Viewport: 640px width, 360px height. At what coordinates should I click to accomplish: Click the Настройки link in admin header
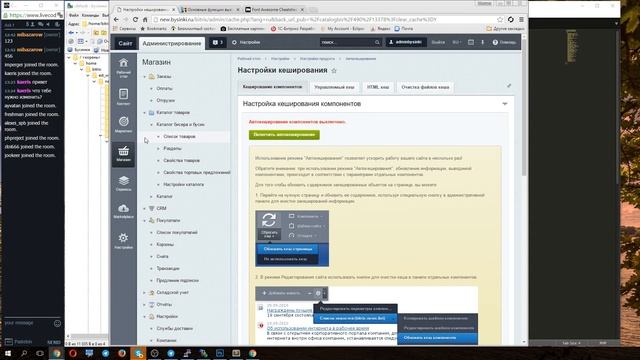pos(246,42)
